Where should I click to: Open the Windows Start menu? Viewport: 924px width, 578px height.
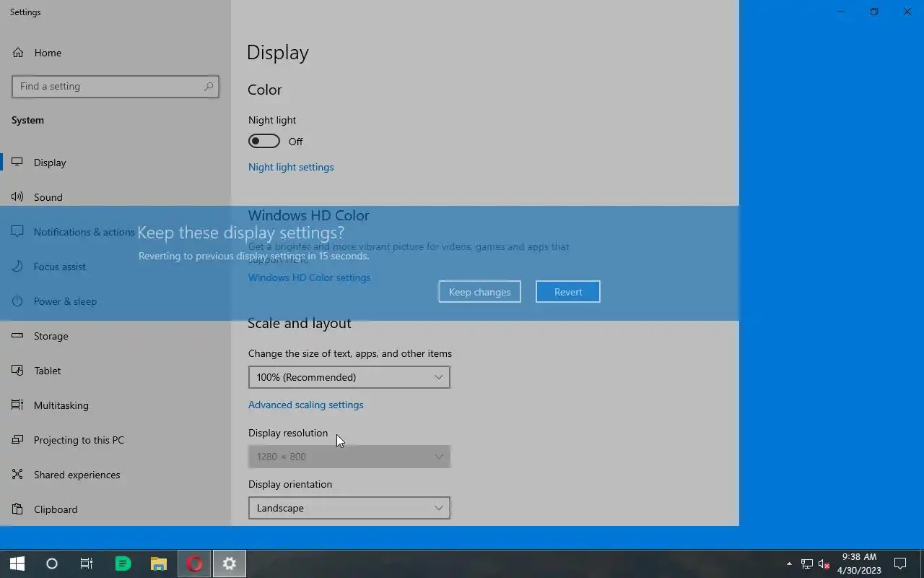coord(17,564)
